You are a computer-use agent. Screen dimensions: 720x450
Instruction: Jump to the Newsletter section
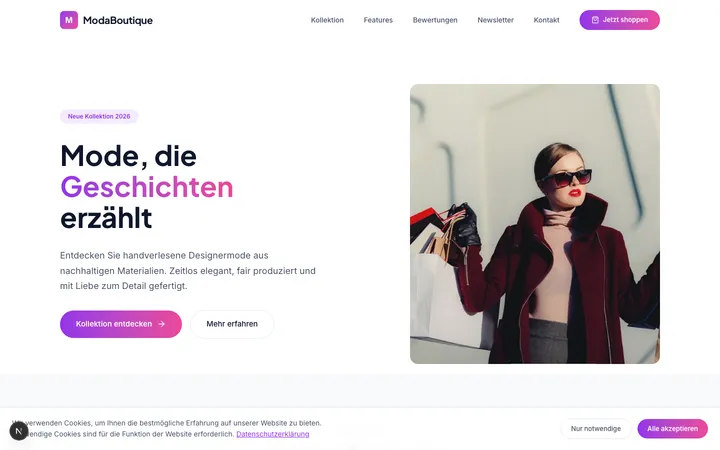click(x=495, y=20)
